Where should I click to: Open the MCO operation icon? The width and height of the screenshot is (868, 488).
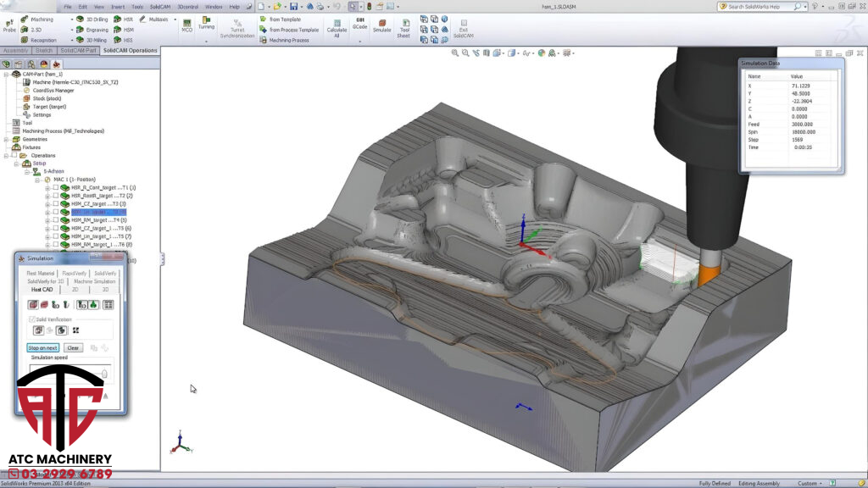pyautogui.click(x=186, y=21)
